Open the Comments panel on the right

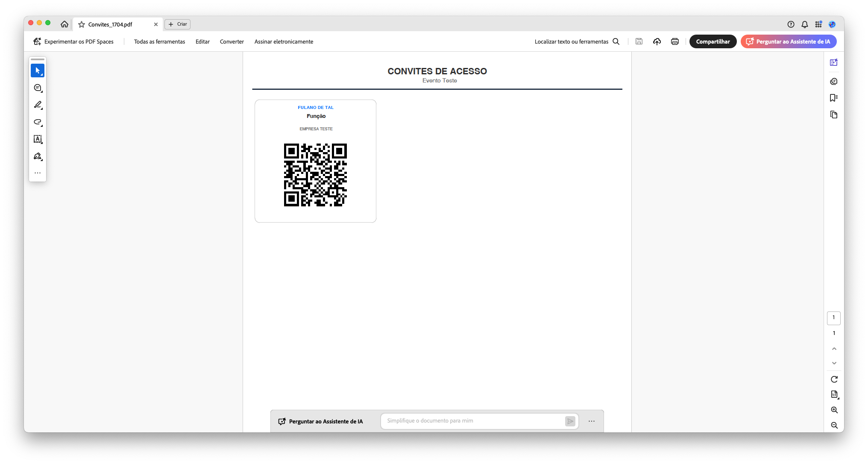click(833, 81)
